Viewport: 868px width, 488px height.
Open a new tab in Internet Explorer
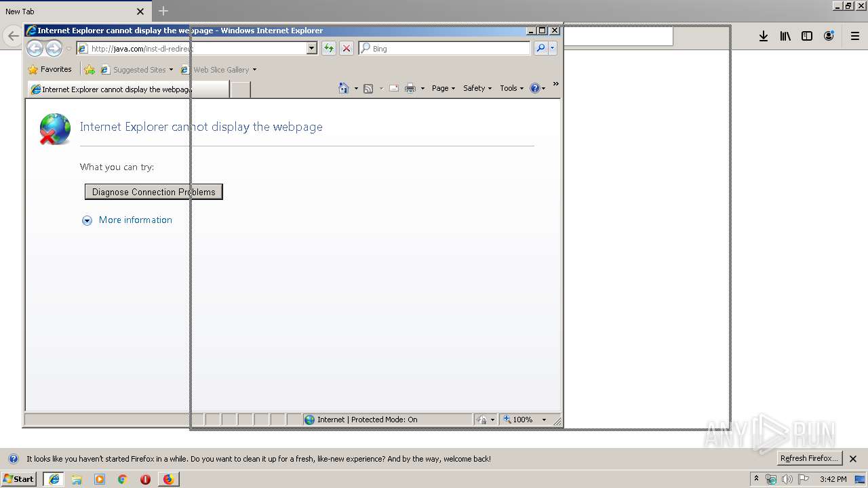click(240, 89)
